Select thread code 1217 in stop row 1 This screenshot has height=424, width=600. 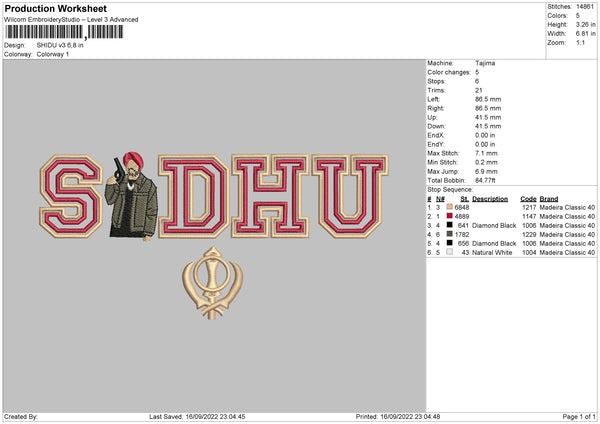pyautogui.click(x=529, y=207)
